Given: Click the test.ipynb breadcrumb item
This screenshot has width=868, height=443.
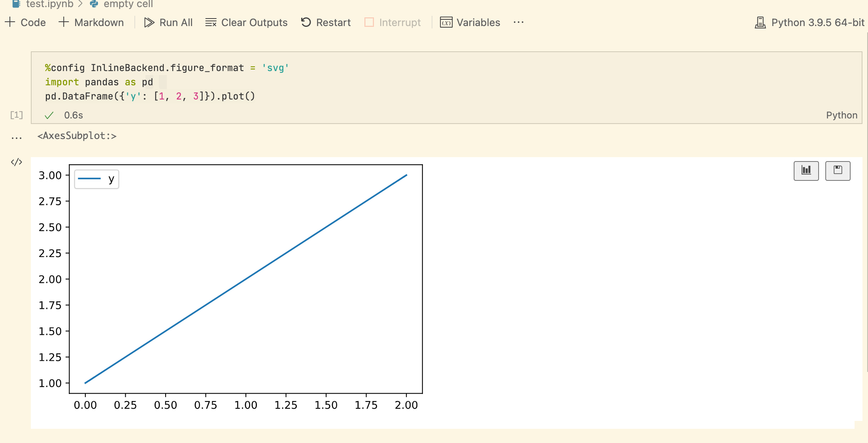Looking at the screenshot, I should pyautogui.click(x=49, y=4).
